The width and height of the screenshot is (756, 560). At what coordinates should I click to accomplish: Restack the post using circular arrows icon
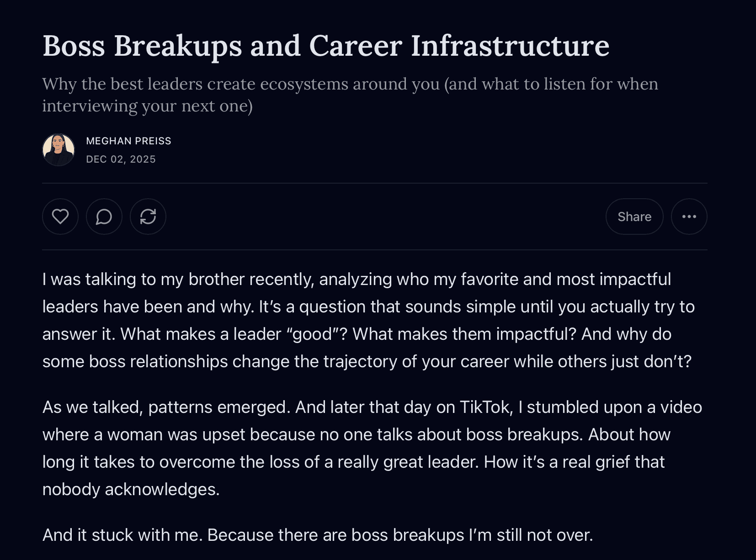pyautogui.click(x=148, y=217)
